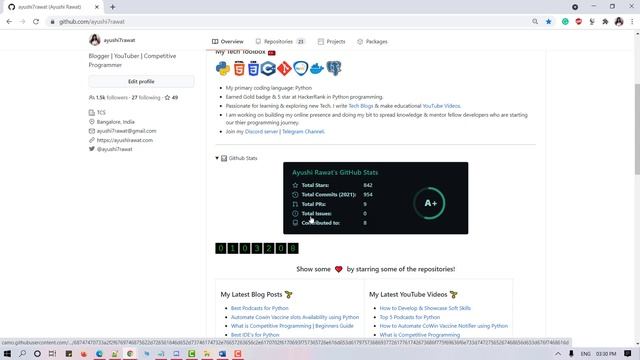Screen dimensions: 640x360
Task: Show hidden system tray icons
Action: 558,354
